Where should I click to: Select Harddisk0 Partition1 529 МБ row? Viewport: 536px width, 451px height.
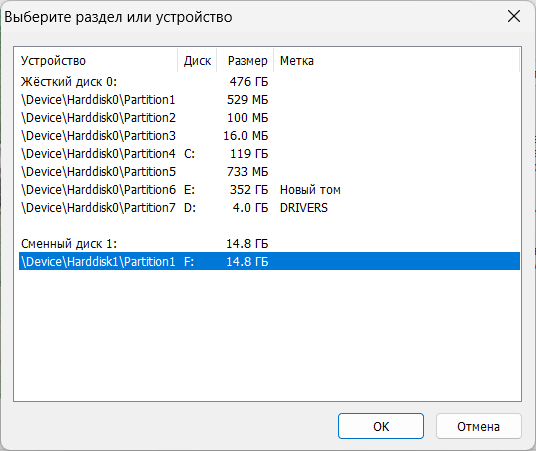coord(269,100)
